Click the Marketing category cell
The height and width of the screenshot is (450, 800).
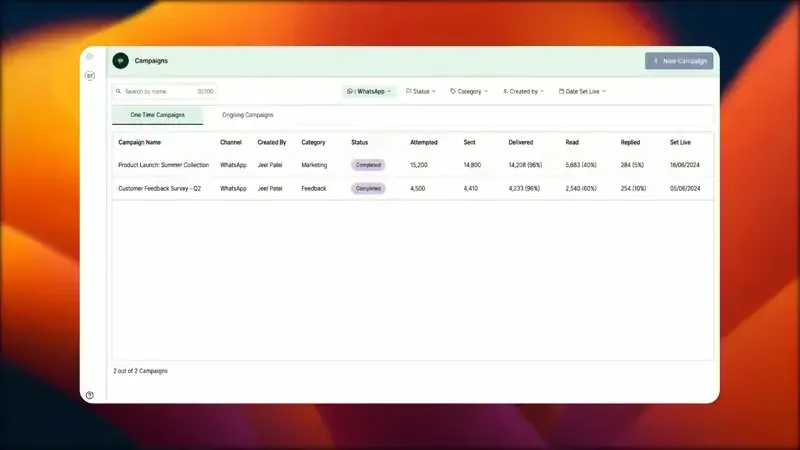pos(314,165)
